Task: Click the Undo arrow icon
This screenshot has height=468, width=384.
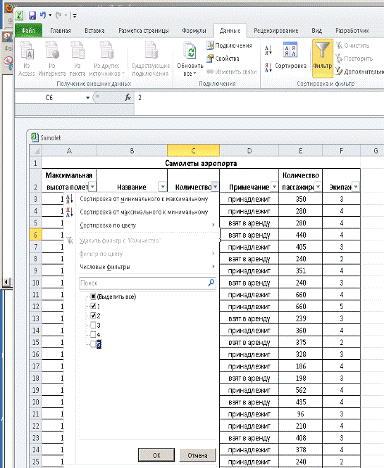Action: (x=43, y=15)
